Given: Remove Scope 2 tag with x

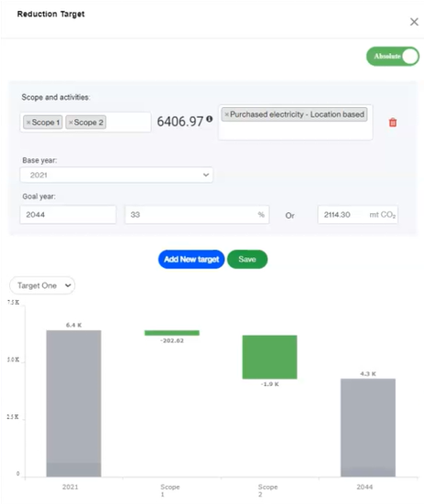Looking at the screenshot, I should click(x=71, y=123).
